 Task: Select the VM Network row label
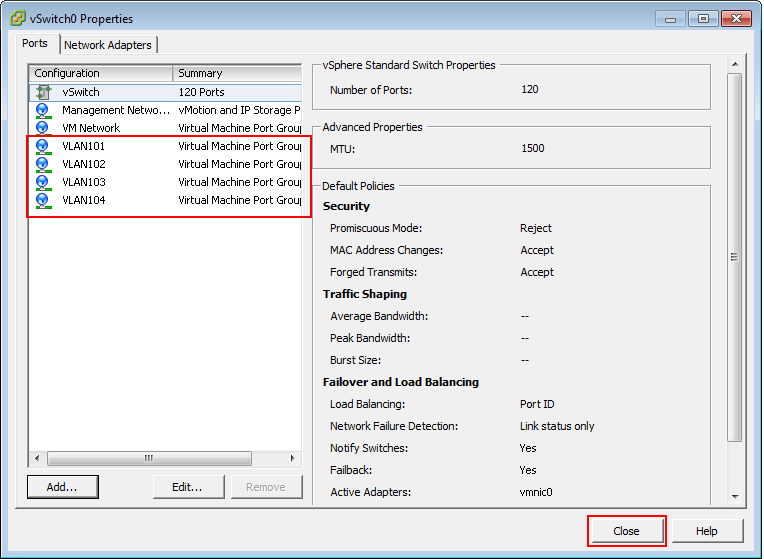point(91,128)
